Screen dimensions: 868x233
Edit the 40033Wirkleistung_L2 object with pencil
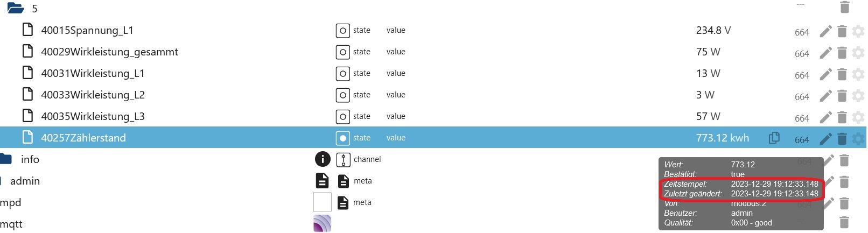[x=825, y=96]
